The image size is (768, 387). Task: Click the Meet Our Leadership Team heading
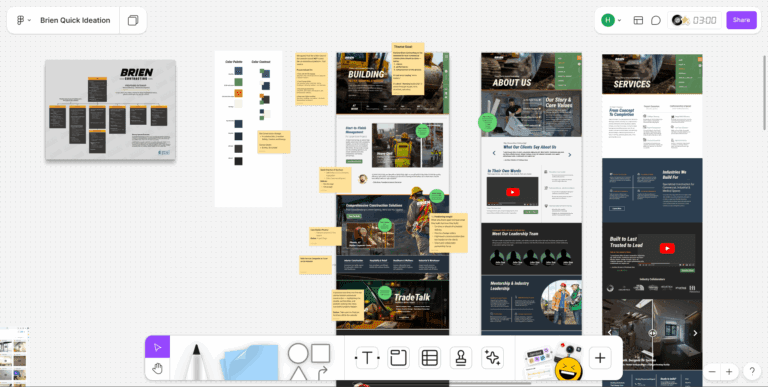(x=515, y=234)
